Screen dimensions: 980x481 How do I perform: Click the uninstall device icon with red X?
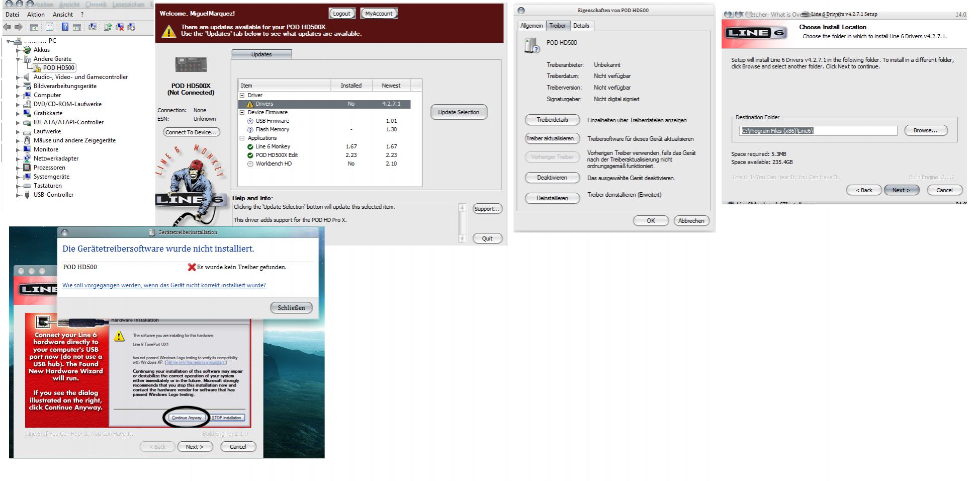click(120, 27)
